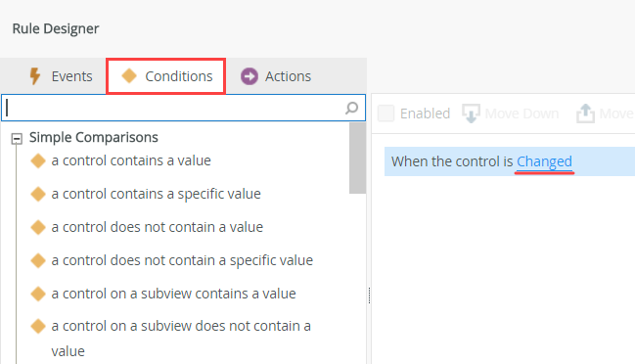
Task: Select 'a control does not contain a value'
Action: (158, 227)
